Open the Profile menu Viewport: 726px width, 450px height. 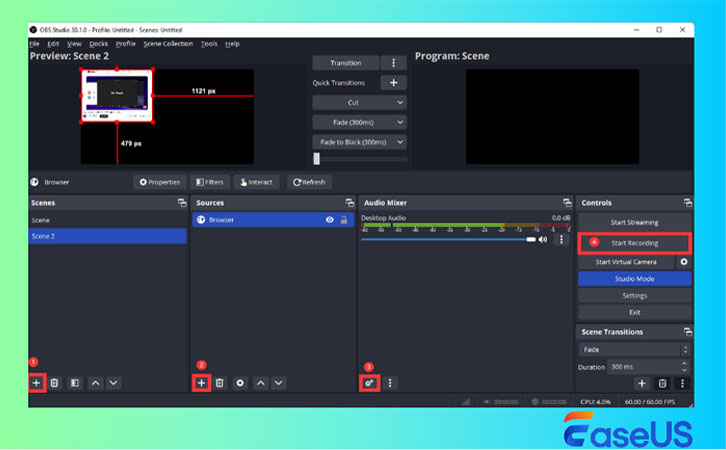coord(125,44)
